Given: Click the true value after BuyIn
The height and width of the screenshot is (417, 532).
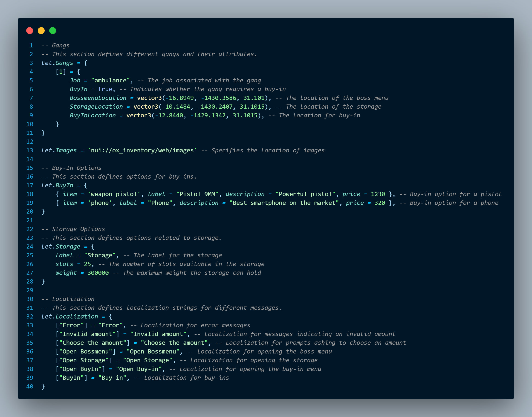Looking at the screenshot, I should (105, 89).
